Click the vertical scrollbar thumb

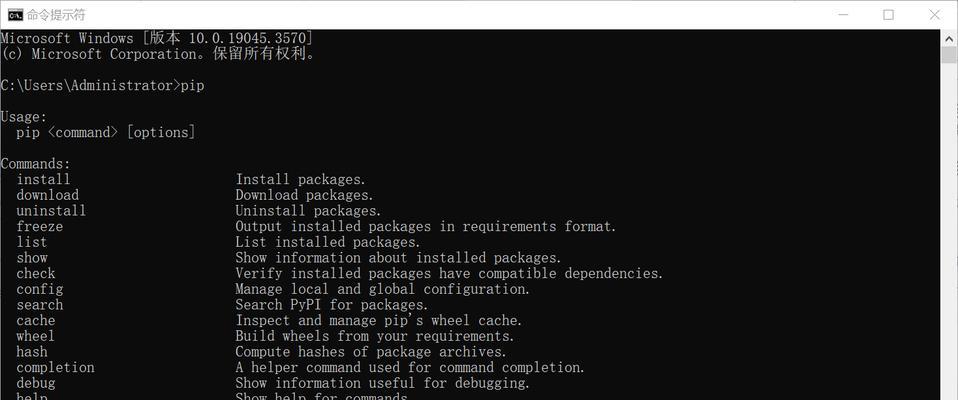[x=949, y=55]
